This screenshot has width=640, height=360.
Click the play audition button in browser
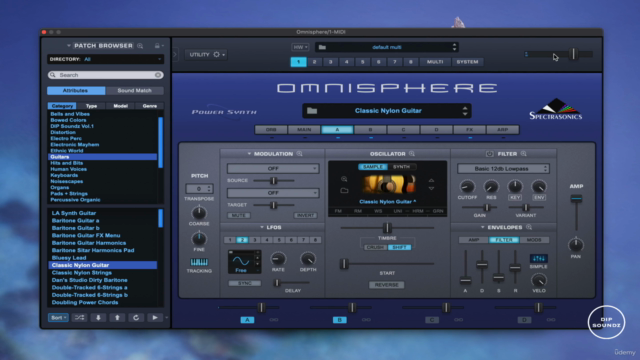155,318
